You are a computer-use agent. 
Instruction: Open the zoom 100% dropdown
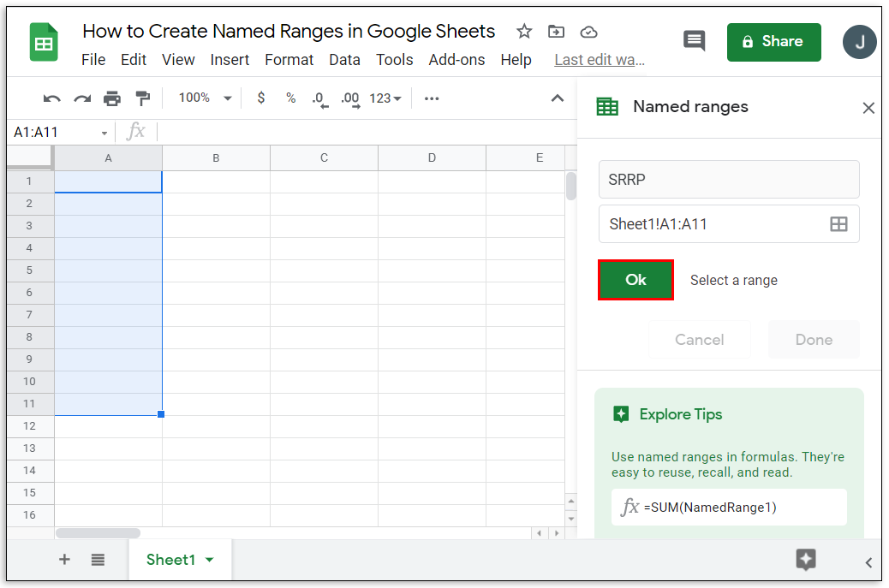(205, 98)
